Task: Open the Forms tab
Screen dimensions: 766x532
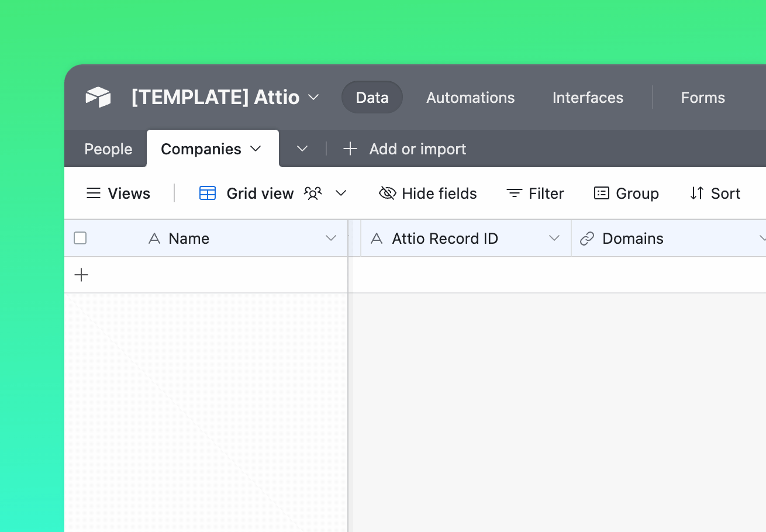Action: [703, 97]
